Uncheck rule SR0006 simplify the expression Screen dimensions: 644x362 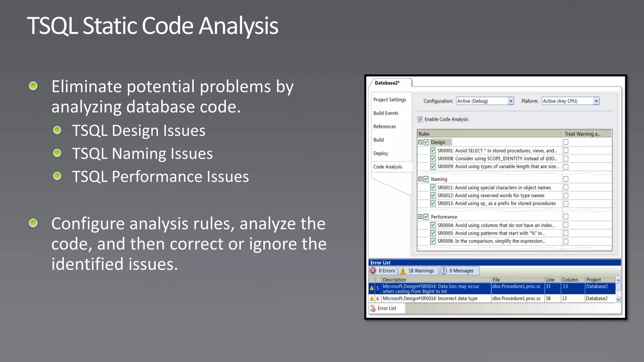tap(433, 241)
